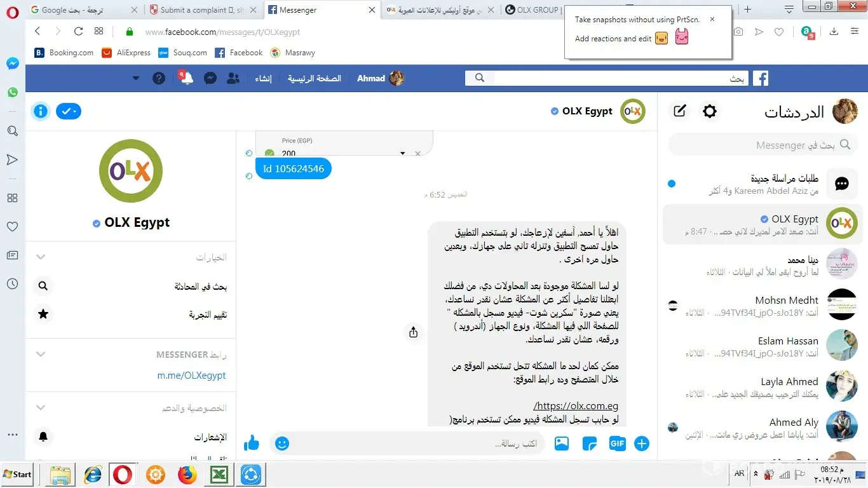Open Facebook notifications bell
The height and width of the screenshot is (488, 868).
186,78
